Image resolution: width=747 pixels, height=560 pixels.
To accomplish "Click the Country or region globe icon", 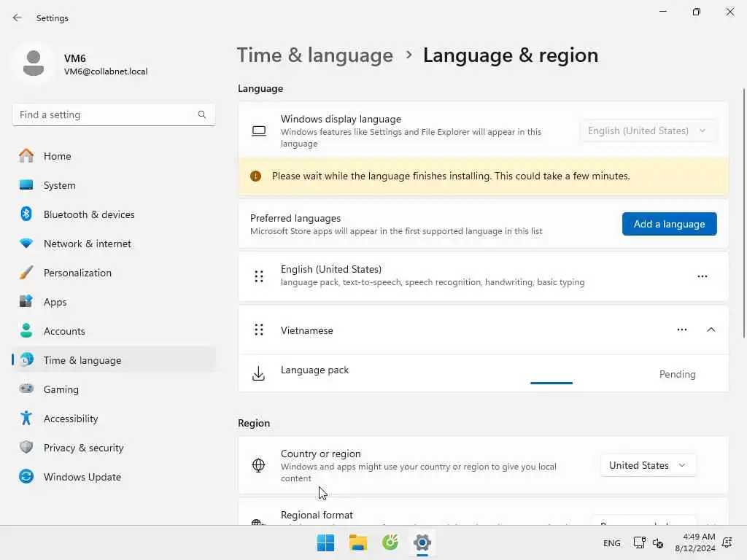I will pyautogui.click(x=258, y=465).
